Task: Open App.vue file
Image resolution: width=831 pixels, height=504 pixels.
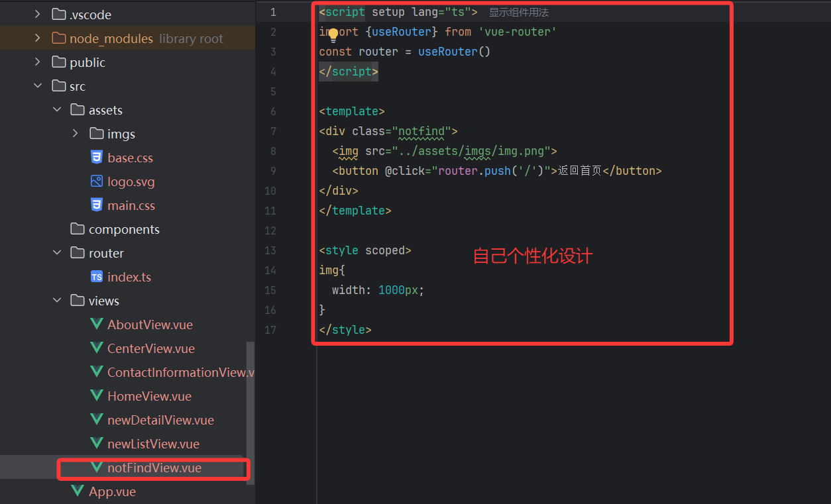Action: (113, 491)
